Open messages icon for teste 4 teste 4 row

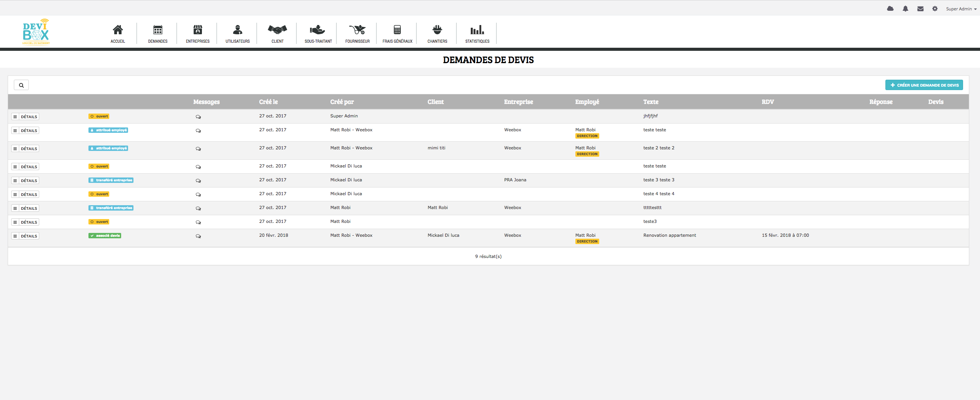coord(198,194)
